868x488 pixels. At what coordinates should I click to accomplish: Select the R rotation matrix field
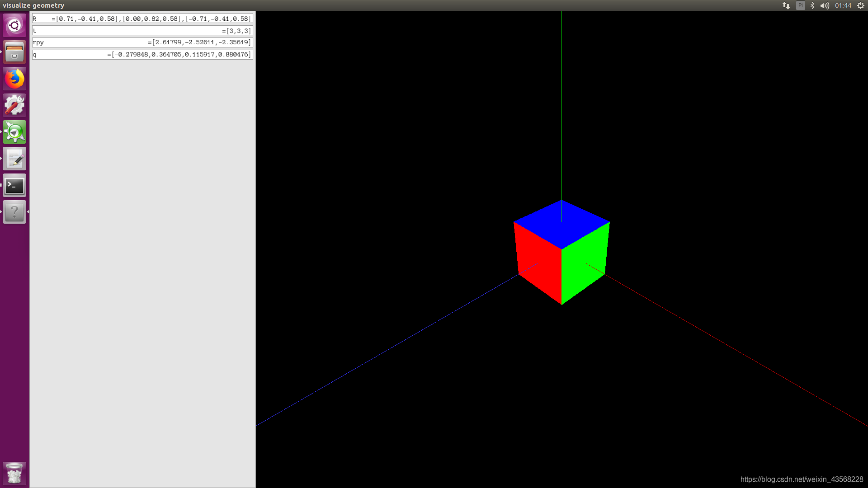[x=142, y=19]
